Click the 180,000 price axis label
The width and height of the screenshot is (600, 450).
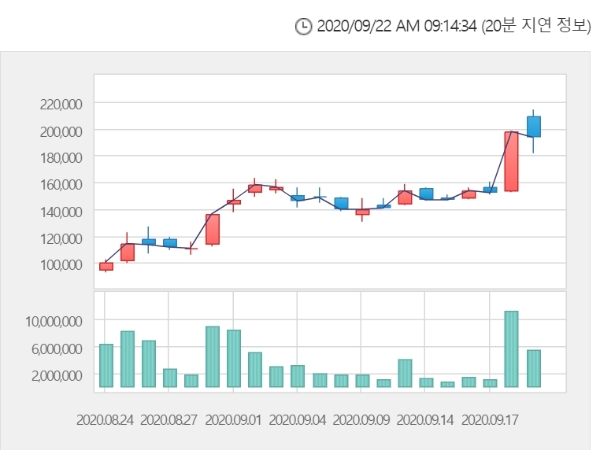61,158
